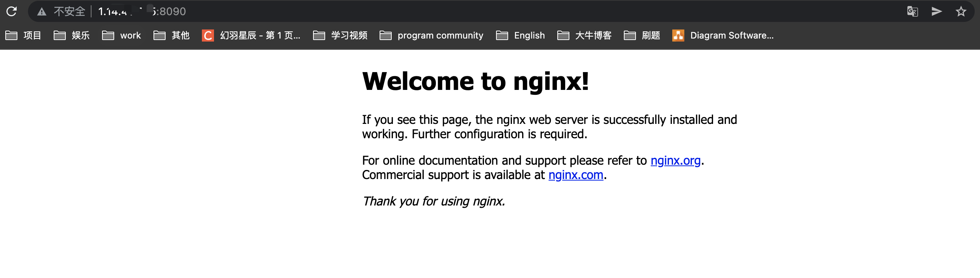Click the 不安全 security label

69,11
